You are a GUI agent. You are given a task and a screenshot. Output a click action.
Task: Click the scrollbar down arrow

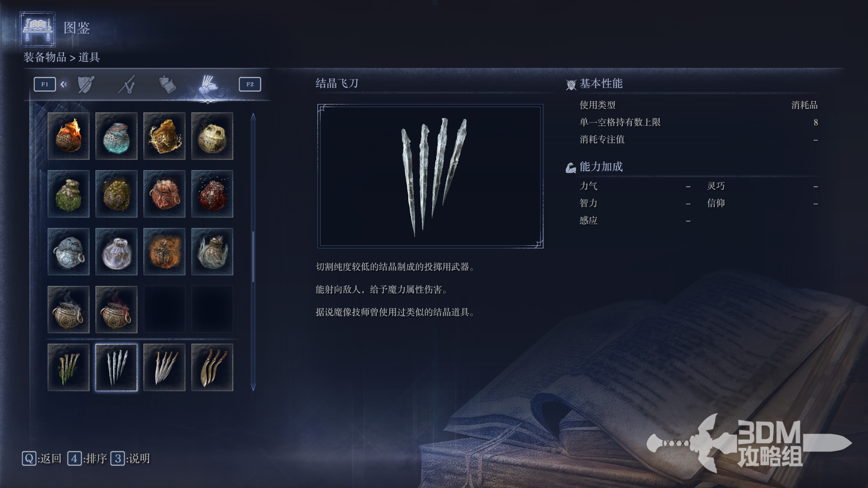pos(253,387)
